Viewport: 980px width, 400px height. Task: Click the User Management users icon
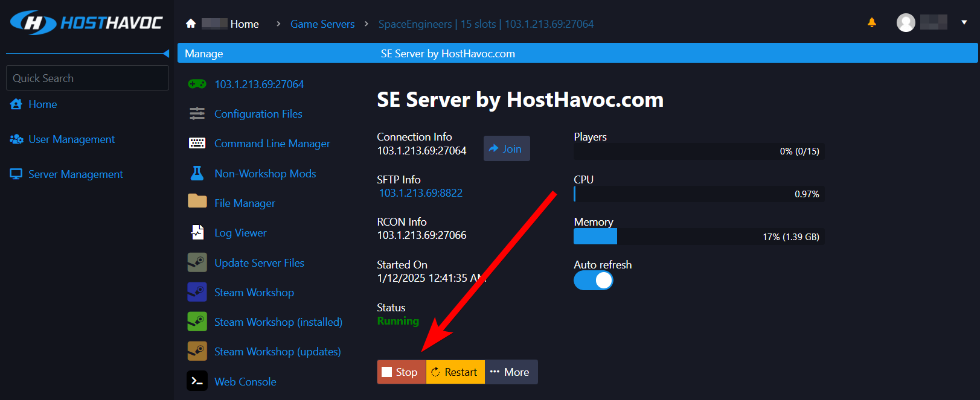click(x=16, y=139)
